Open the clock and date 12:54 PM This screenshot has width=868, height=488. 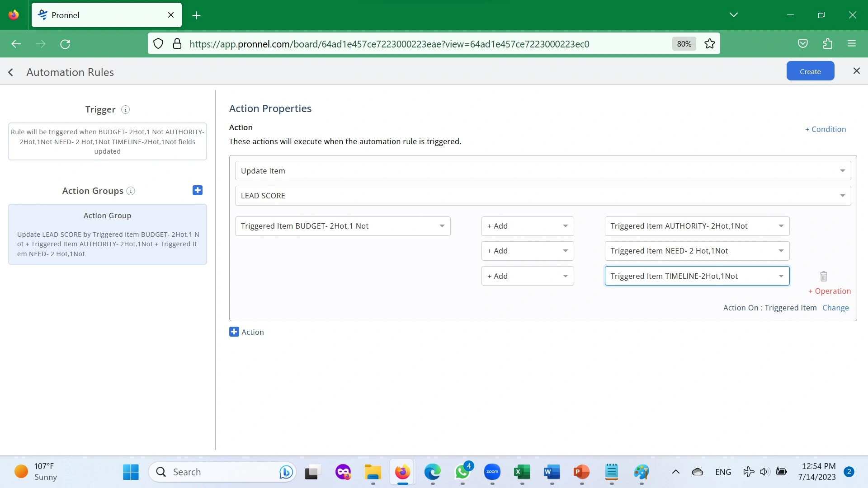[818, 472]
